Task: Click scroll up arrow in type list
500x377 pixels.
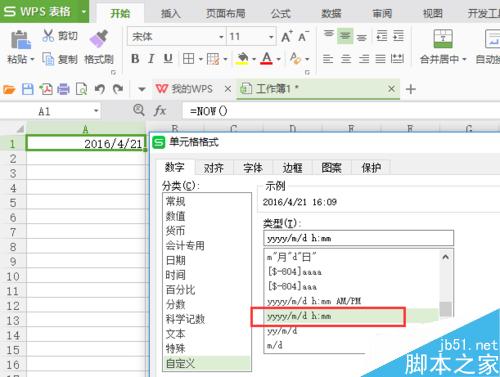Action: click(445, 257)
